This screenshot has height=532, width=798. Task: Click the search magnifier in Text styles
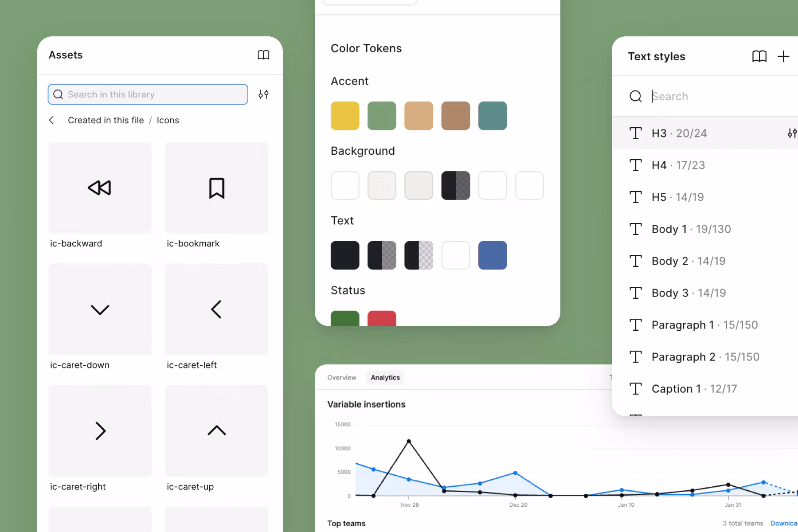[x=635, y=96]
